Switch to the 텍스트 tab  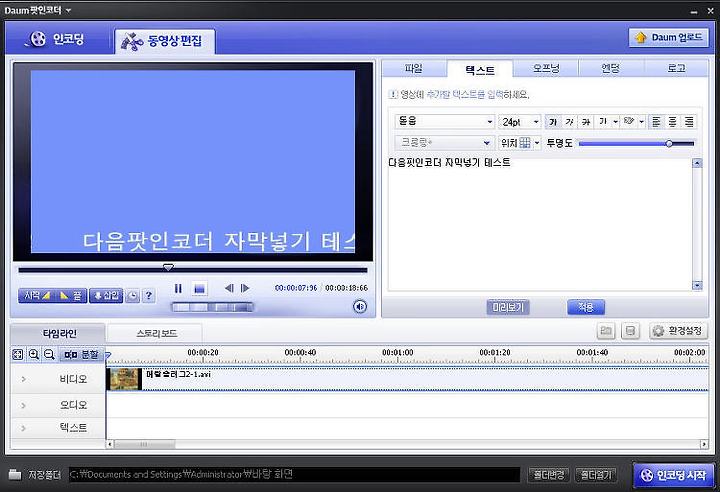coord(480,70)
